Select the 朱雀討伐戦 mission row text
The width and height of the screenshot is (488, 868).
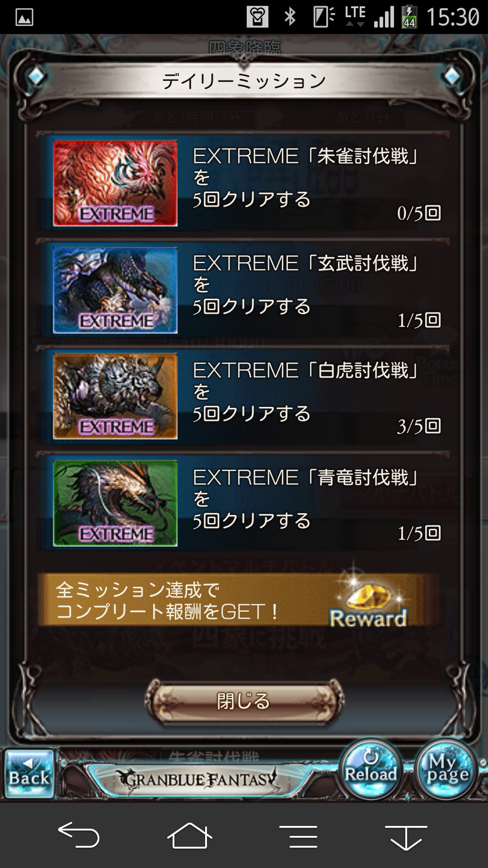pyautogui.click(x=306, y=178)
